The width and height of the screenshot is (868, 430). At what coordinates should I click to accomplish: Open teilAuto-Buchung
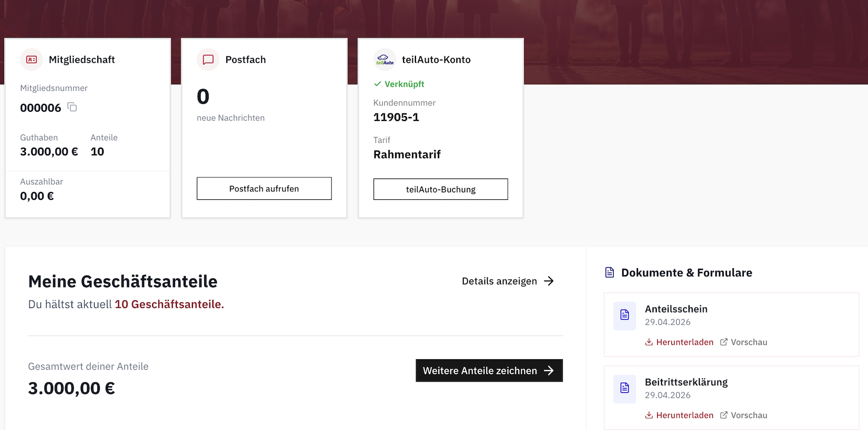tap(440, 189)
